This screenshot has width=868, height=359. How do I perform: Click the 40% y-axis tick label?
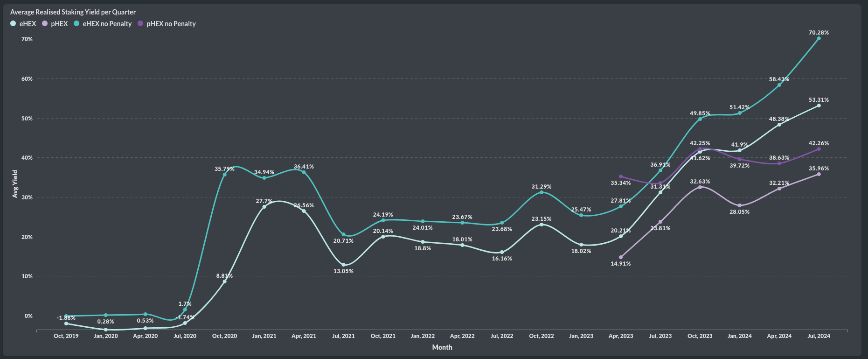pyautogui.click(x=27, y=158)
